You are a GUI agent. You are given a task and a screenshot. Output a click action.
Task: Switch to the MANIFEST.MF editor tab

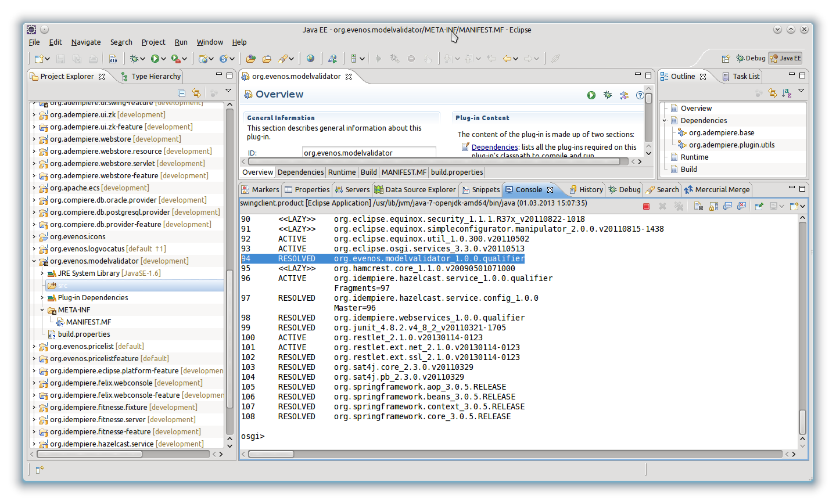coord(404,172)
